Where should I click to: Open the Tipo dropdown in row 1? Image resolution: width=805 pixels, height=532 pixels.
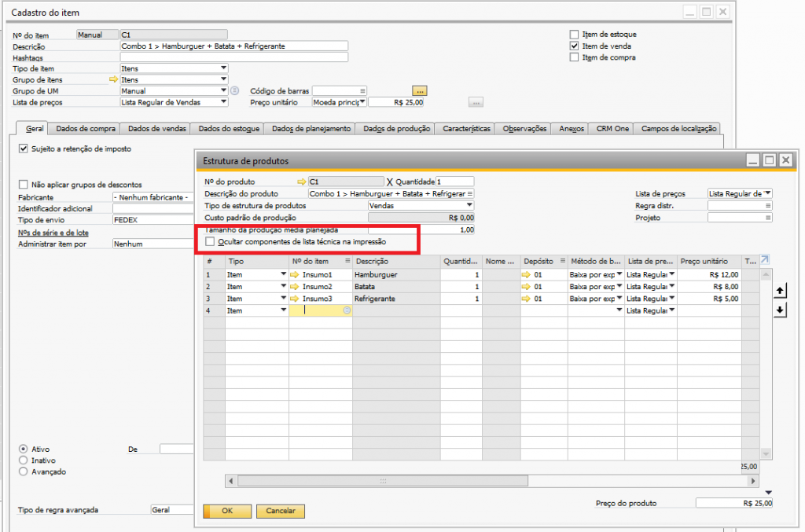(x=282, y=275)
